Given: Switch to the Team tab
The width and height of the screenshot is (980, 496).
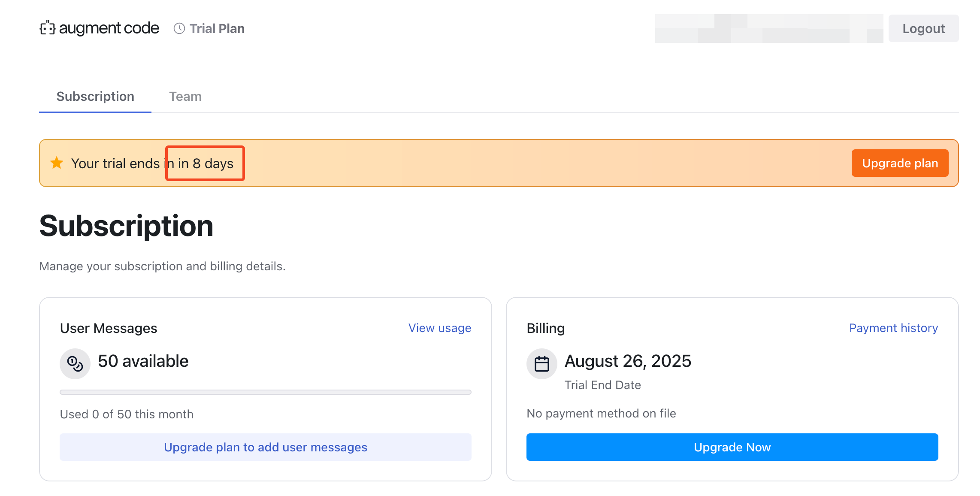Looking at the screenshot, I should tap(185, 97).
